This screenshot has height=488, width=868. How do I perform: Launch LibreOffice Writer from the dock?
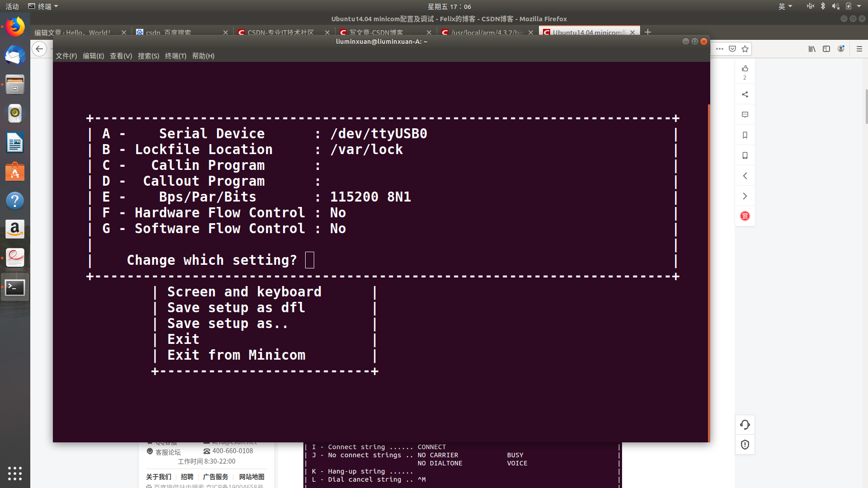click(15, 143)
